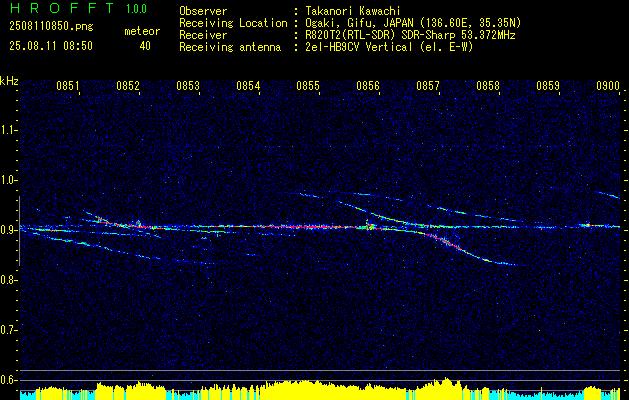Click the 0858 time axis label
Image resolution: width=629 pixels, height=400 pixels.
488,86
